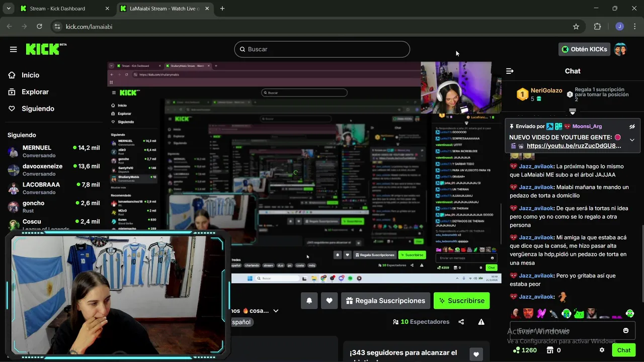Select the green crying headphones emote

(x=567, y=313)
